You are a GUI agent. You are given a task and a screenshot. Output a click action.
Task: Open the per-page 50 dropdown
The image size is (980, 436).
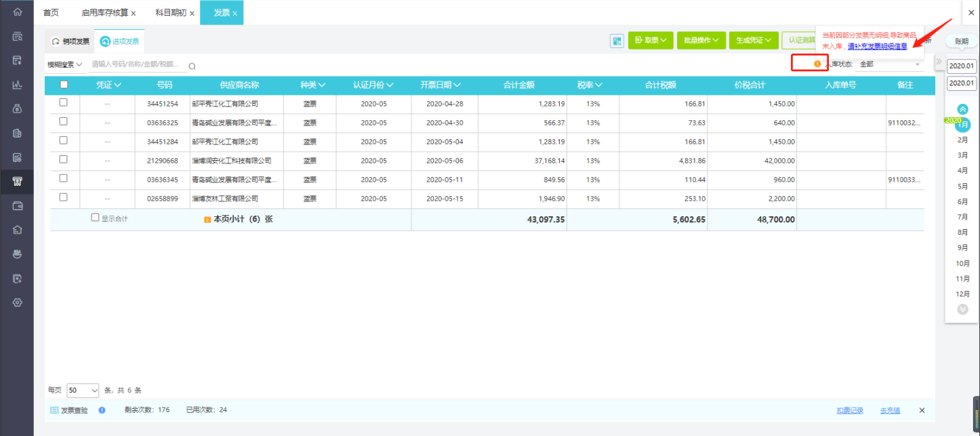(83, 391)
